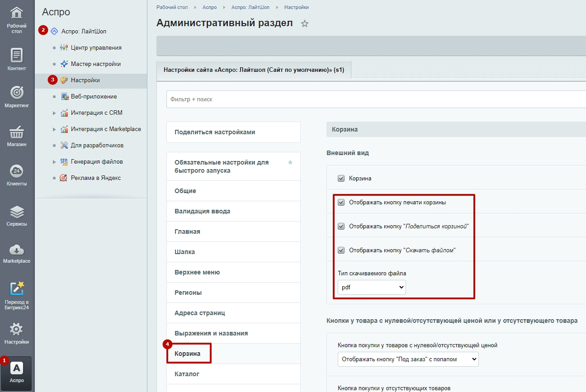This screenshot has width=586, height=392.
Task: Toggle Отображать кнопку печати корзины checkbox
Action: pos(341,203)
